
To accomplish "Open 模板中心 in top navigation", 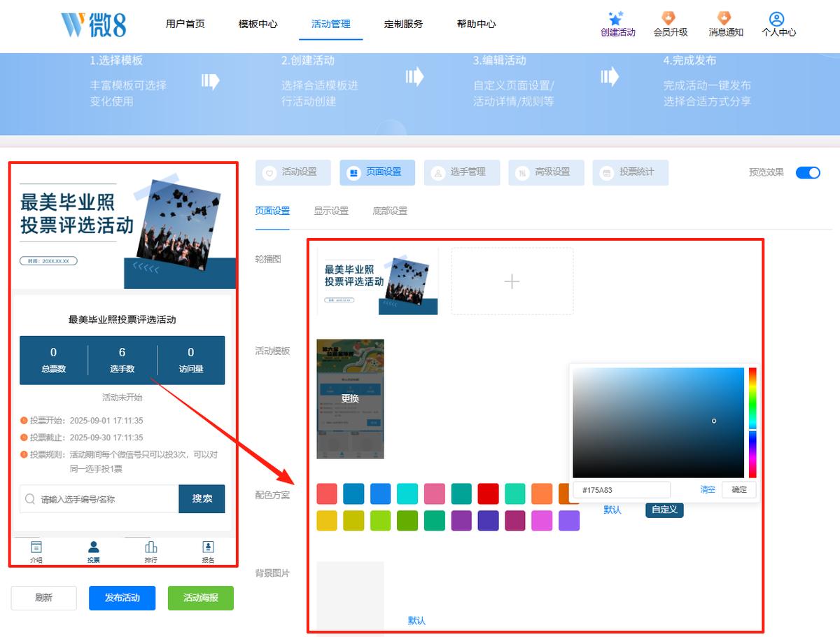I will tap(258, 24).
